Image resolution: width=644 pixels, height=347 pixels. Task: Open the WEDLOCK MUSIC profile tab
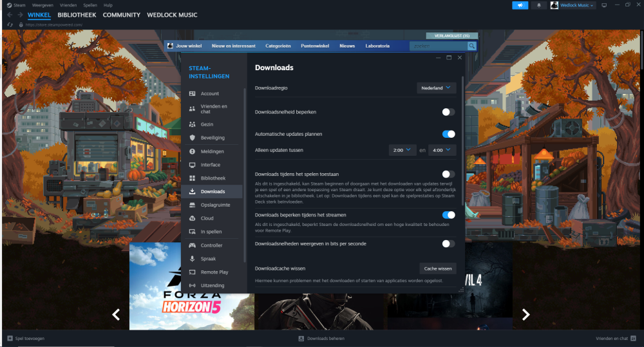[x=172, y=15]
